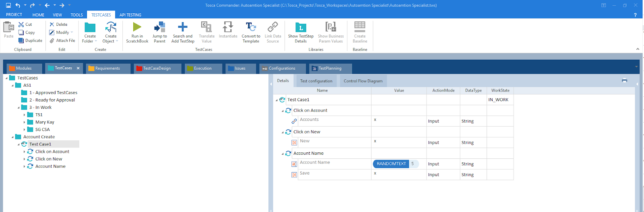Click Attach File in Edit group

(x=62, y=40)
